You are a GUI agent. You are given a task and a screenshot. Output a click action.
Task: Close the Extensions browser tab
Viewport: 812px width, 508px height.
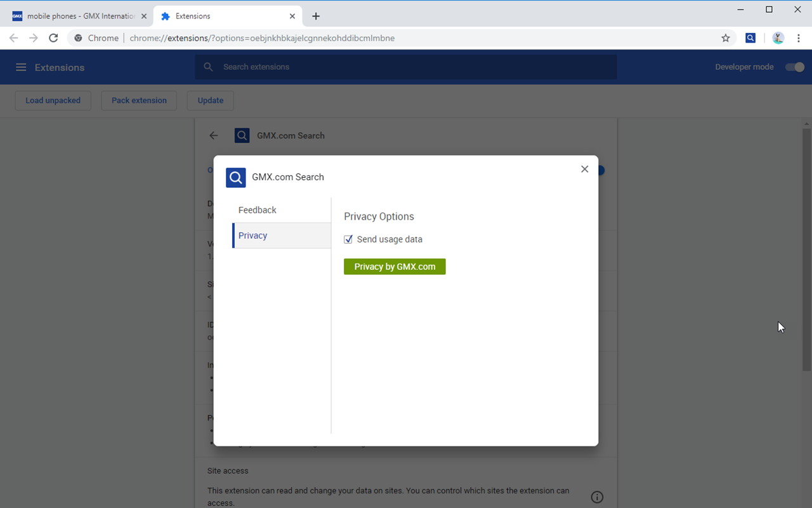point(292,17)
